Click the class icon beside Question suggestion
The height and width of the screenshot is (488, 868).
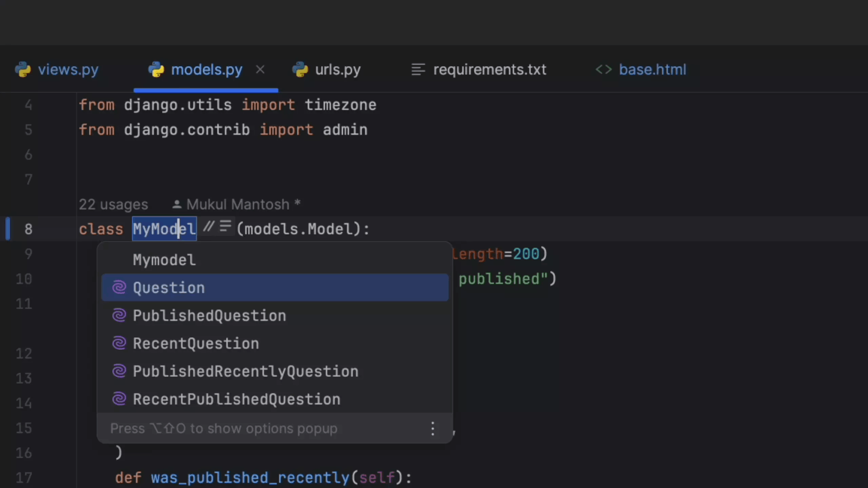pyautogui.click(x=119, y=287)
